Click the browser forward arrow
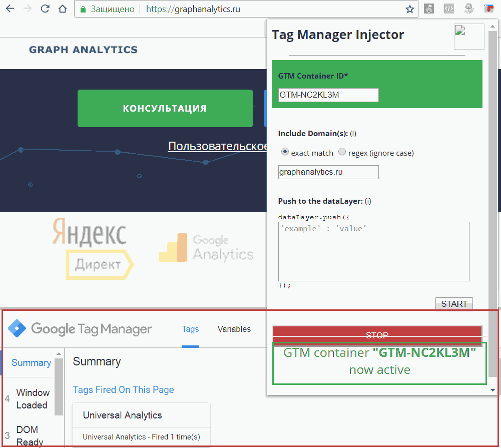 (28, 9)
